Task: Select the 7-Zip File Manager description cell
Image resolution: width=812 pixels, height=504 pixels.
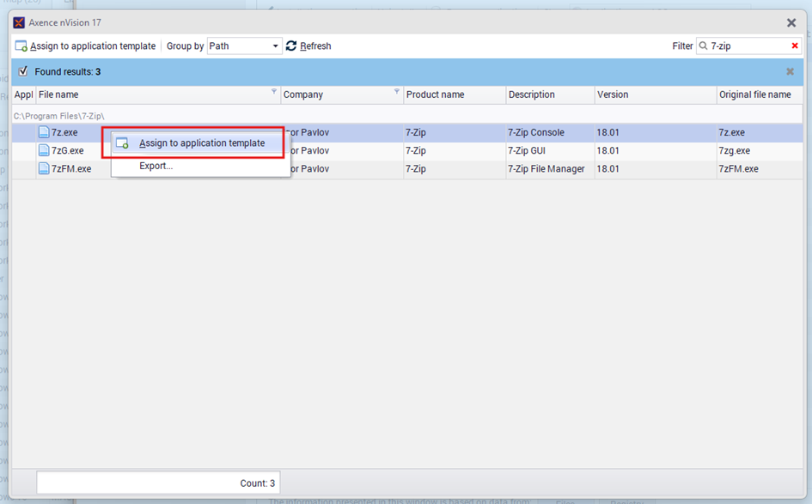Action: point(546,169)
